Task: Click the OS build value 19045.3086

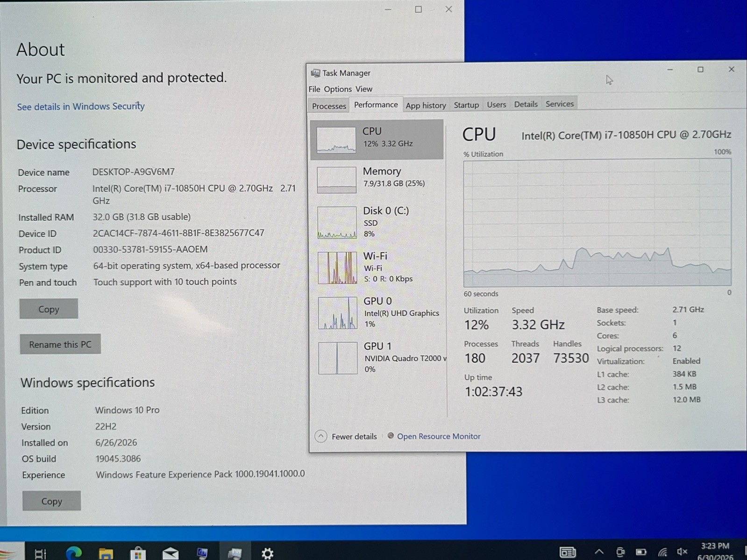Action: tap(118, 459)
